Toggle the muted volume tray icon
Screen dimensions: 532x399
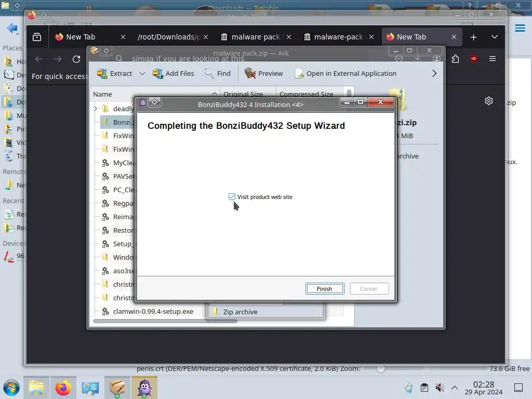pos(440,388)
